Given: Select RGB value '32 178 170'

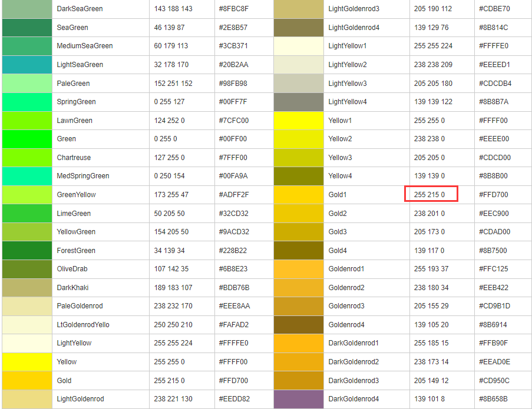Looking at the screenshot, I should click(171, 65).
